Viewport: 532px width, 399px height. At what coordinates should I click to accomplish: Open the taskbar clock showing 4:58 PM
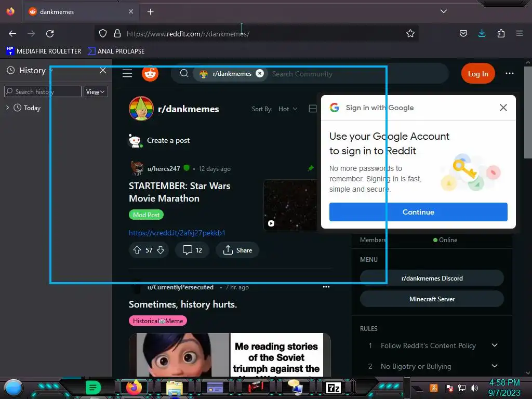pyautogui.click(x=504, y=388)
